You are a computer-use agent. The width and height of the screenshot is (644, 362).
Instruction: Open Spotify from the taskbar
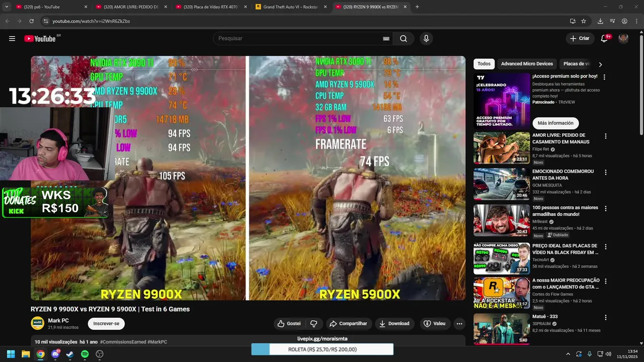pyautogui.click(x=85, y=354)
